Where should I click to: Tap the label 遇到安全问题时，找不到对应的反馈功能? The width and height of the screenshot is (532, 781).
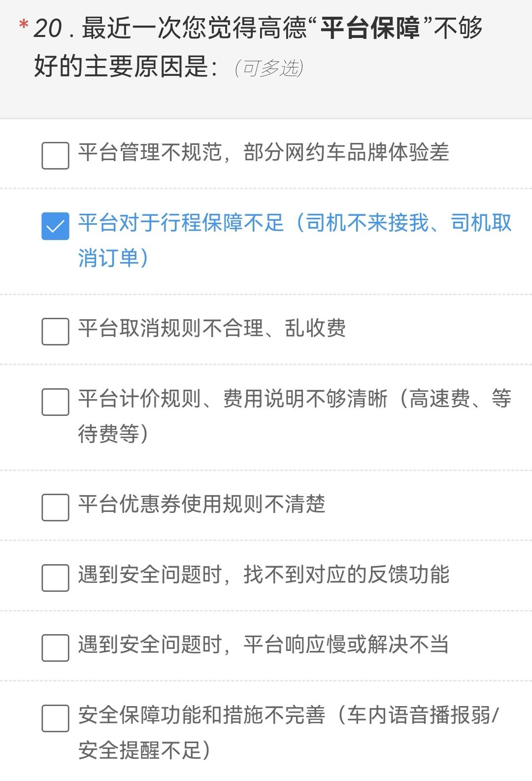click(264, 574)
